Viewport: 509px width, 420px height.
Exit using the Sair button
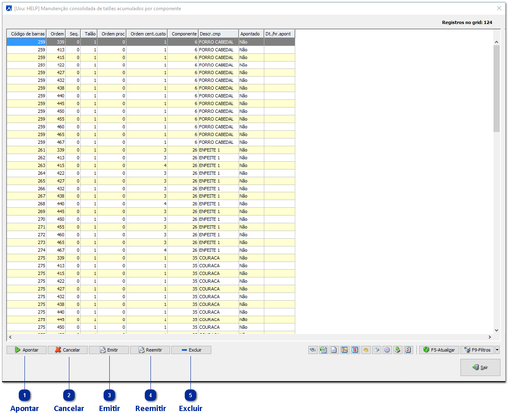pos(480,367)
